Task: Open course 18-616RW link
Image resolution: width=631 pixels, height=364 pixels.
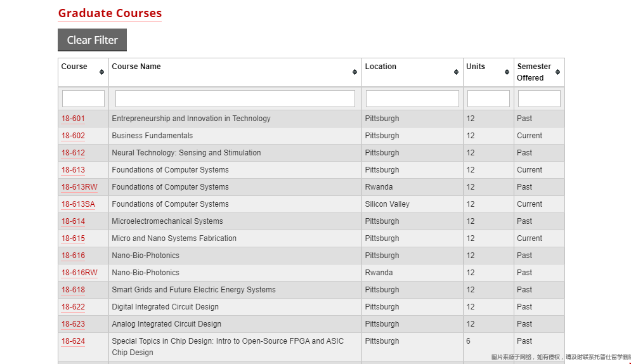Action: click(79, 272)
